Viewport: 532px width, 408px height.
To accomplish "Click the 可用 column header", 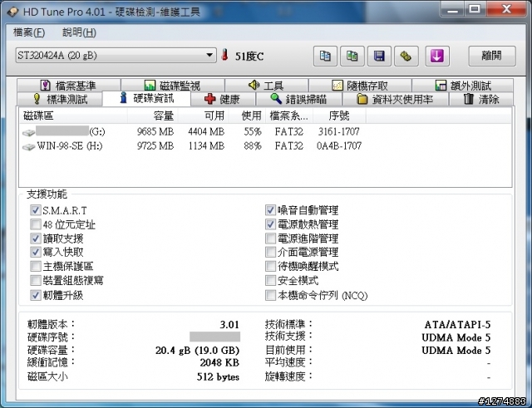I will click(203, 116).
